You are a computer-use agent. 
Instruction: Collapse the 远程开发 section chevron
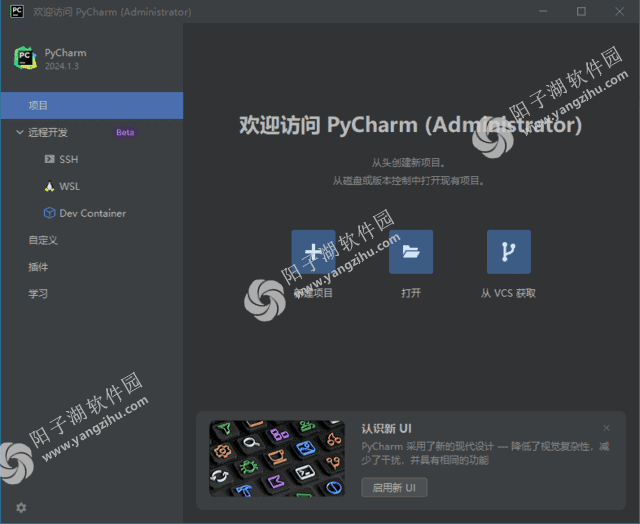[19, 132]
